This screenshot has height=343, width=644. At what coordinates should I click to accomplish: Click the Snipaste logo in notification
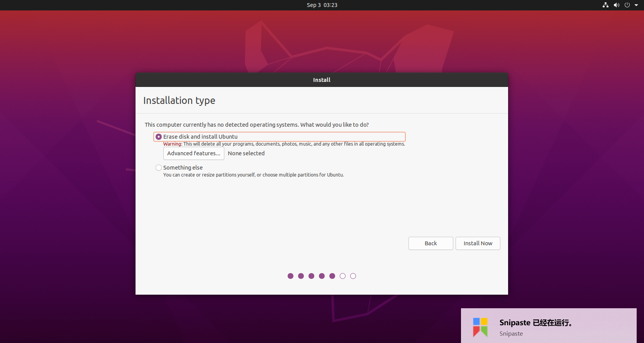pyautogui.click(x=480, y=327)
